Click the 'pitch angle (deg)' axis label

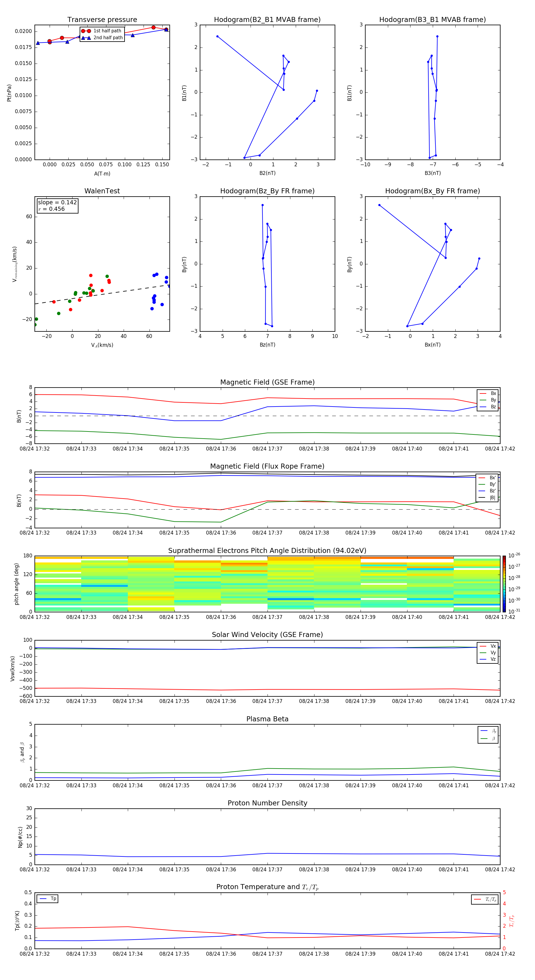[16, 584]
